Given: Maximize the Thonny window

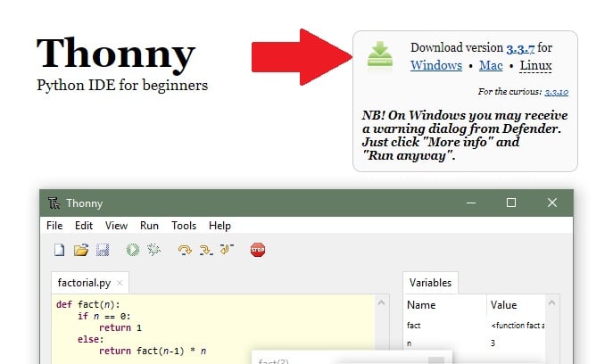Looking at the screenshot, I should (x=511, y=203).
